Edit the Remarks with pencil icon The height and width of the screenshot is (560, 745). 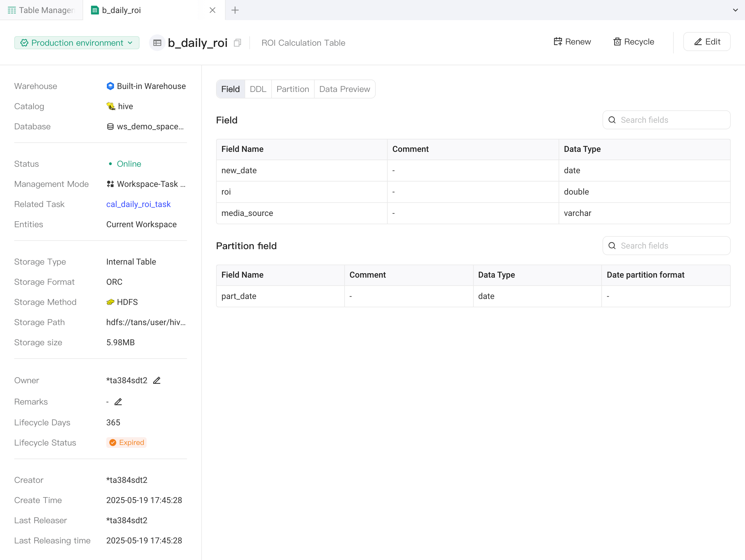pos(118,402)
